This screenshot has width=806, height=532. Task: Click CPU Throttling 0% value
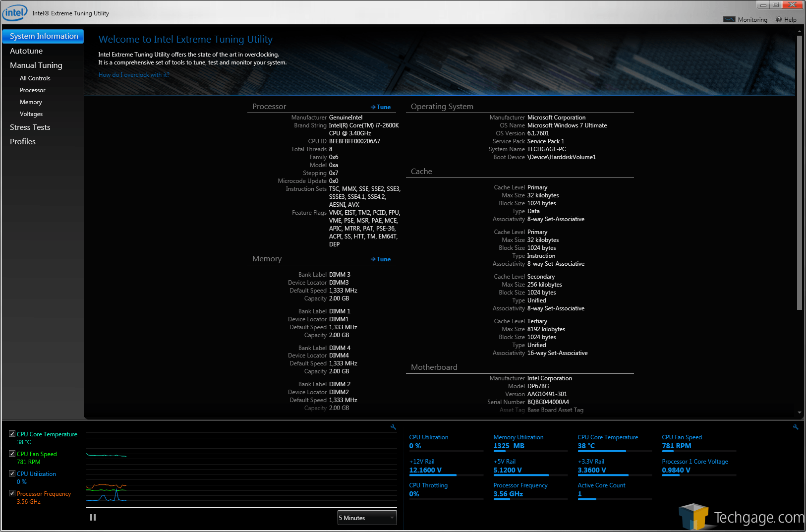click(414, 494)
